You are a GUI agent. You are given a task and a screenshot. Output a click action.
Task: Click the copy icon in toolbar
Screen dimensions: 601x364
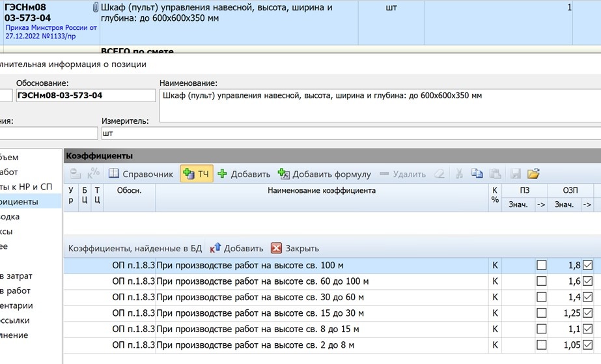coord(477,174)
